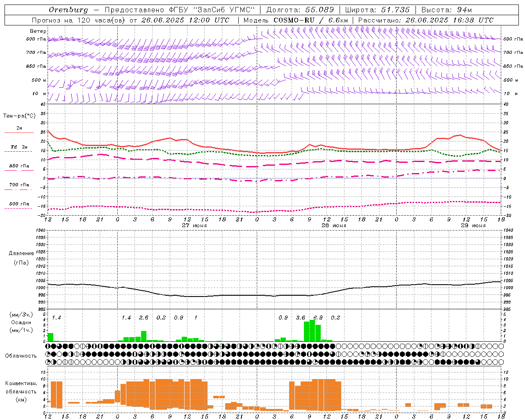The height and width of the screenshot is (420, 525).
Task: Click the "27 июня" date label
Action: point(194,226)
